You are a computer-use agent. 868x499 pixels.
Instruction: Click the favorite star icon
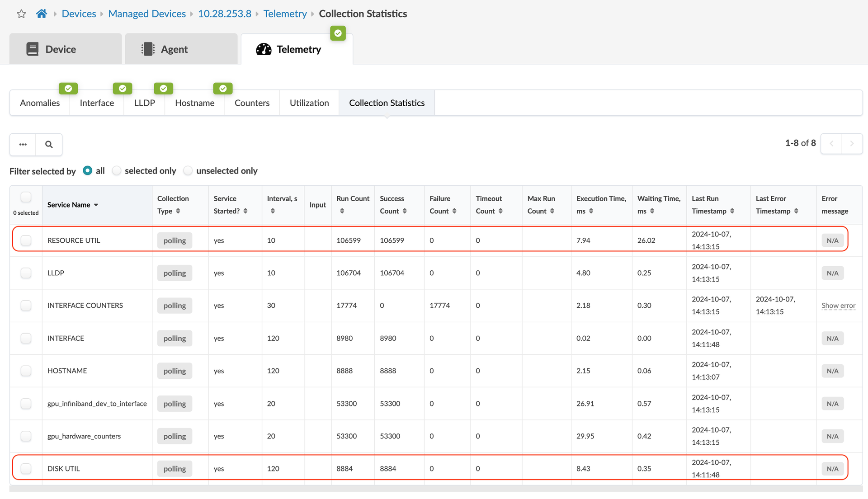[21, 14]
